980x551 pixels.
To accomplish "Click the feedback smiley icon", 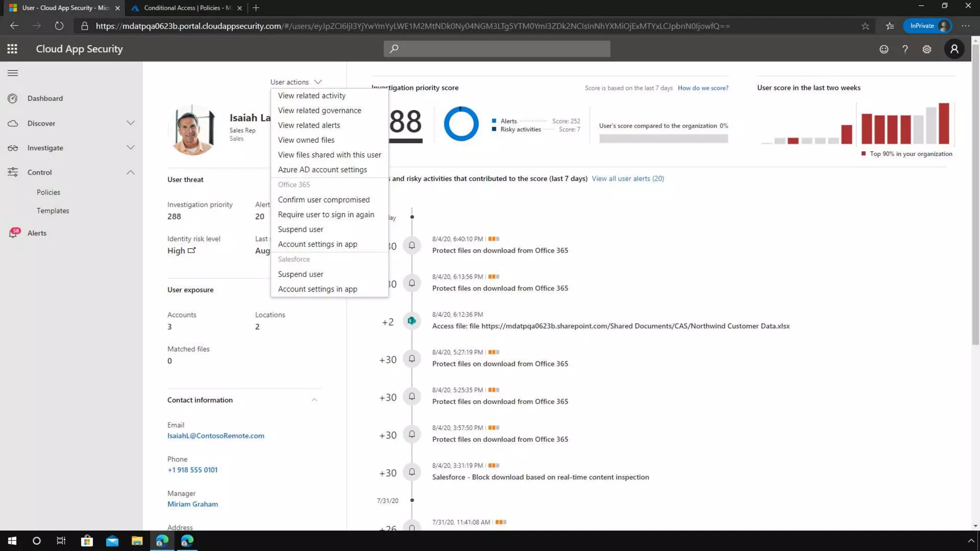I will pos(883,49).
